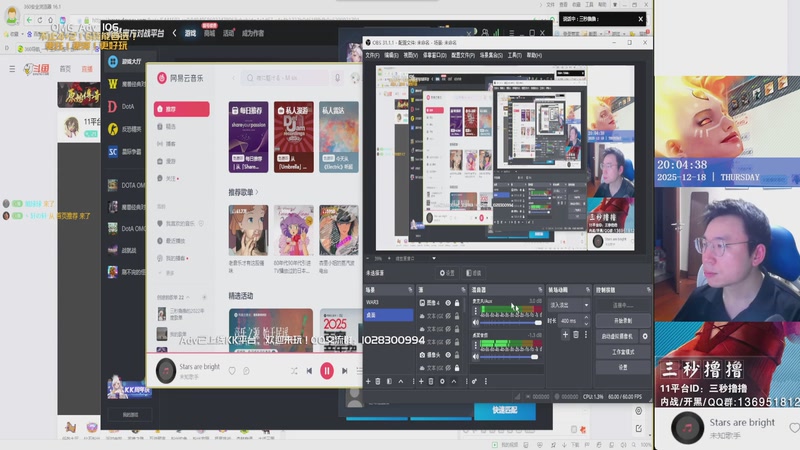Go to previous song in NetEase player
This screenshot has height=450, width=800.
click(309, 371)
